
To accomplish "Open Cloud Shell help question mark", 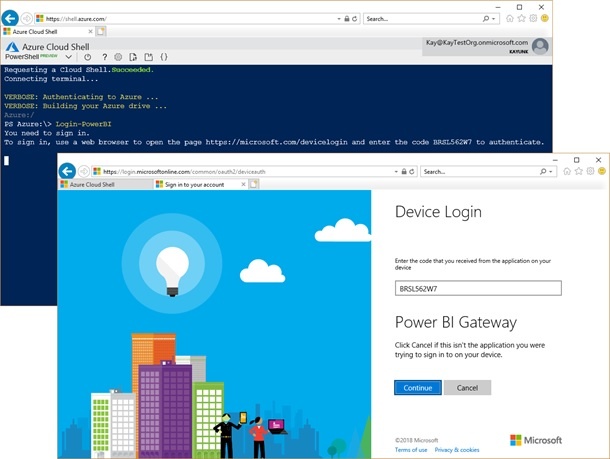I will (x=104, y=57).
